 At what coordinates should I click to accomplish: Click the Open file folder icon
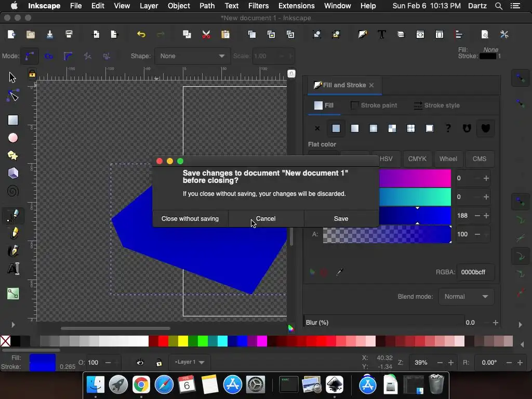point(31,34)
